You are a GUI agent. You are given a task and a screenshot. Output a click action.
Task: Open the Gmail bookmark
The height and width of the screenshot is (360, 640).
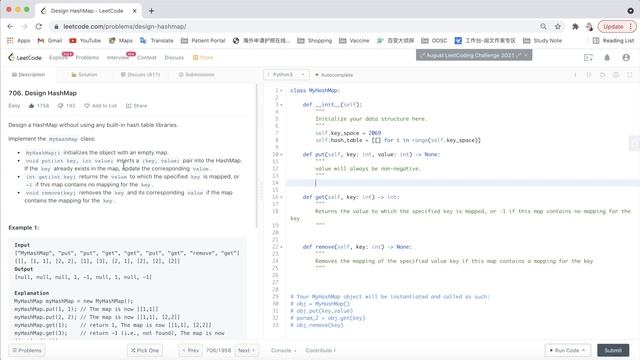tap(50, 40)
